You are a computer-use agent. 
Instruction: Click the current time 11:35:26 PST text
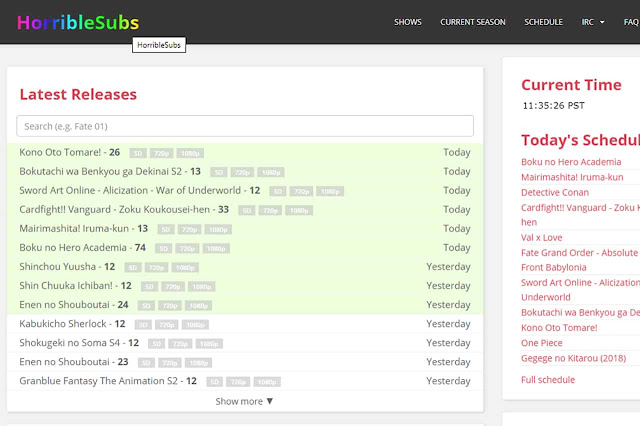point(553,106)
